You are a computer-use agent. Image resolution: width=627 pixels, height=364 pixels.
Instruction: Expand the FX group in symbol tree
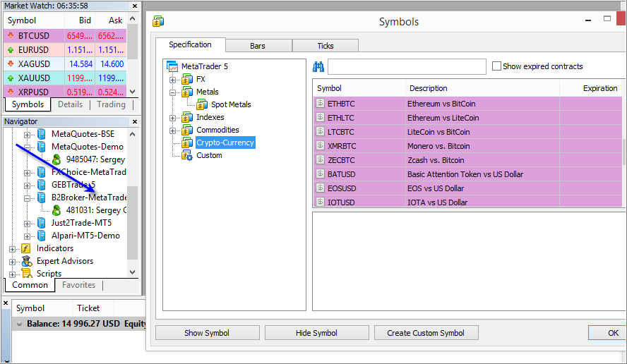(x=172, y=80)
